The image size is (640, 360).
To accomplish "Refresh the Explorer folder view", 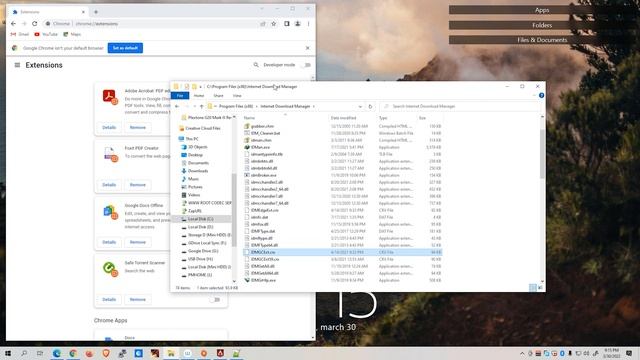I will coord(370,107).
